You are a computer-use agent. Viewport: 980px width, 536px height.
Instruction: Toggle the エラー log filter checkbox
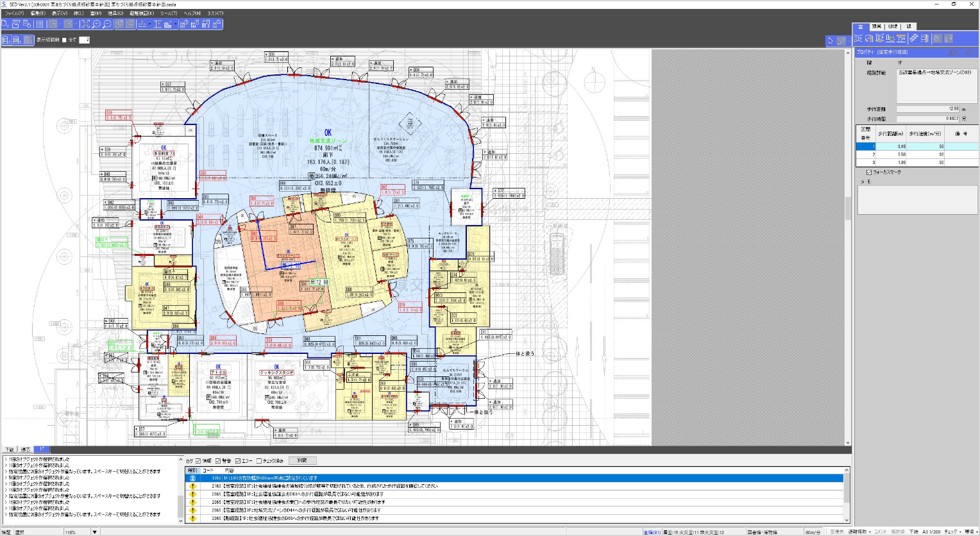pos(238,460)
